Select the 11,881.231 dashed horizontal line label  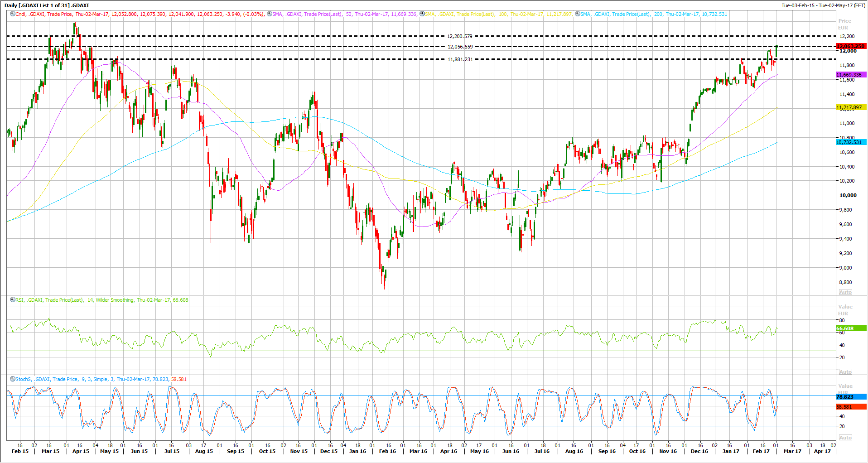click(x=460, y=59)
